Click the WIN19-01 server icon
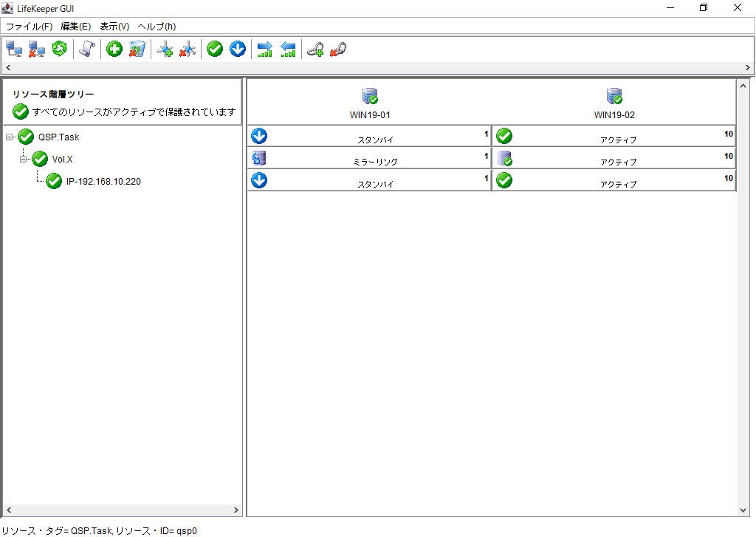756x537 pixels. pos(370,96)
